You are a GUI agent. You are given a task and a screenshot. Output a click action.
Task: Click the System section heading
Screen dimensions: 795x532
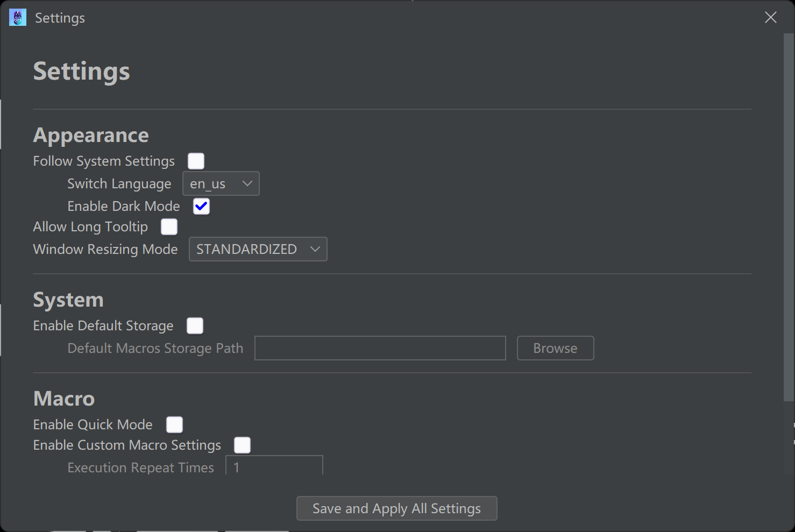pyautogui.click(x=68, y=300)
